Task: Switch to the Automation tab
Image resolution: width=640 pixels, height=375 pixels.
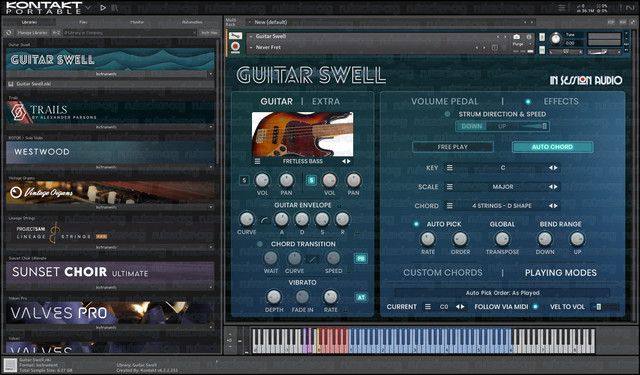Action: coord(192,22)
